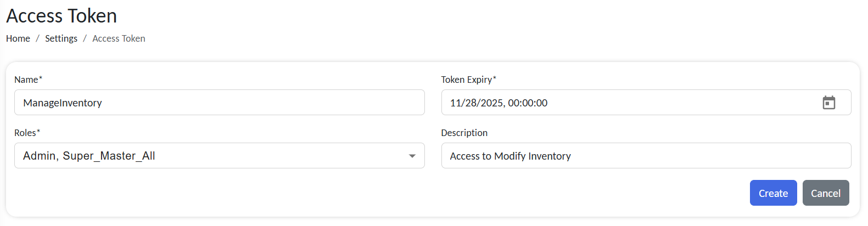
Task: Click the Description field with inventory text
Action: pos(646,156)
